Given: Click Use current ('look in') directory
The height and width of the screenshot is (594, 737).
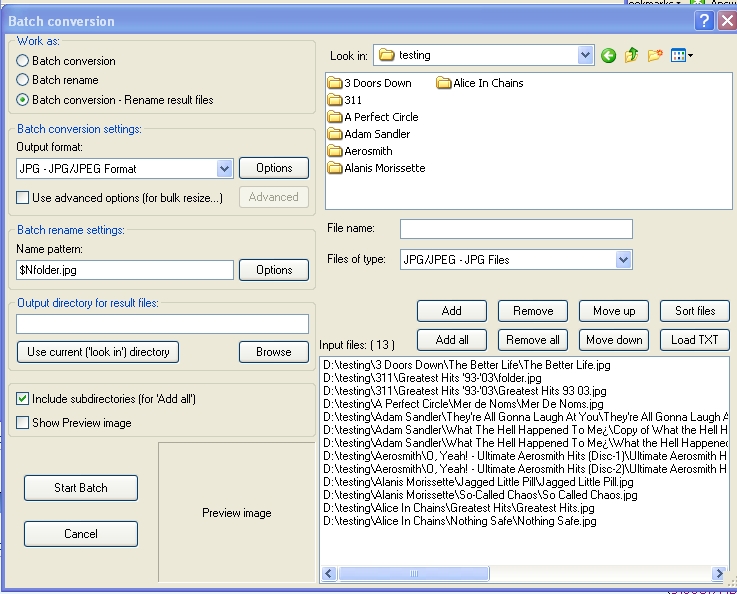Looking at the screenshot, I should pos(98,352).
